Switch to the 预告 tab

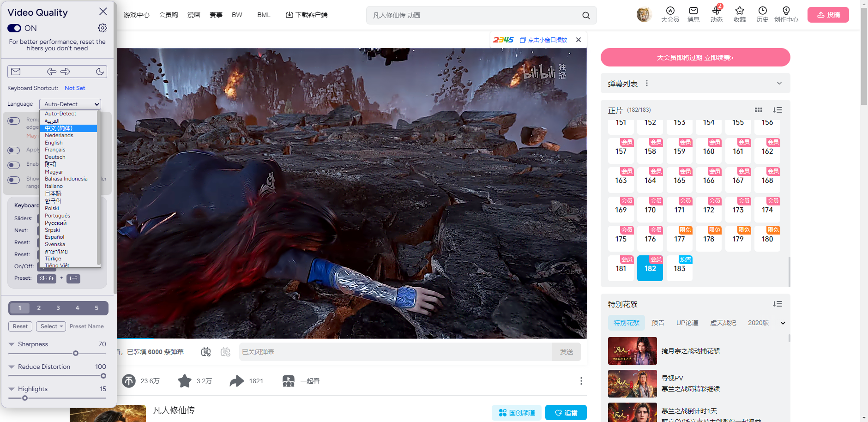tap(658, 323)
